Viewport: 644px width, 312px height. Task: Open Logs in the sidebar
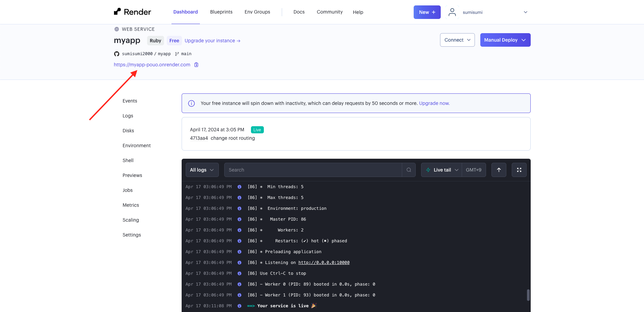point(128,116)
